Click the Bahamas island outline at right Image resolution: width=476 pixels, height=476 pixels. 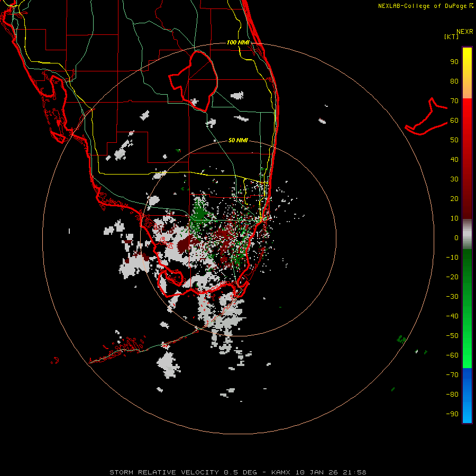pyautogui.click(x=426, y=116)
